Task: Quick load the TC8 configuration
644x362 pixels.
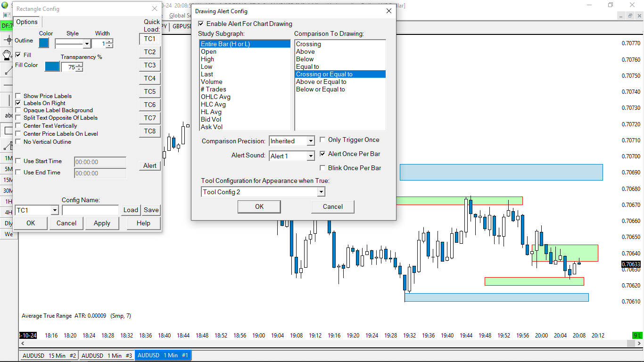Action: point(150,131)
